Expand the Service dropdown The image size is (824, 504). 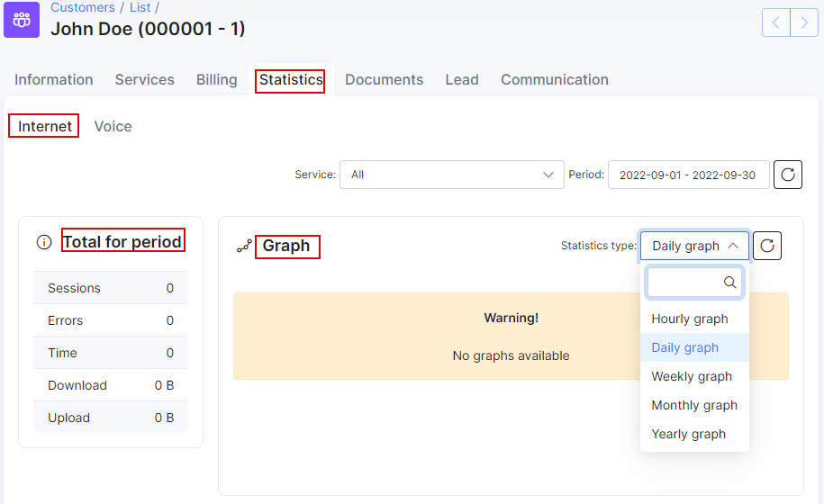pyautogui.click(x=452, y=175)
